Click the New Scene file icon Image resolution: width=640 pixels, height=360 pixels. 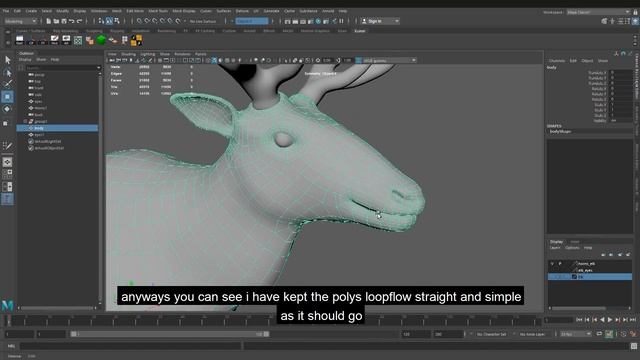pos(49,21)
